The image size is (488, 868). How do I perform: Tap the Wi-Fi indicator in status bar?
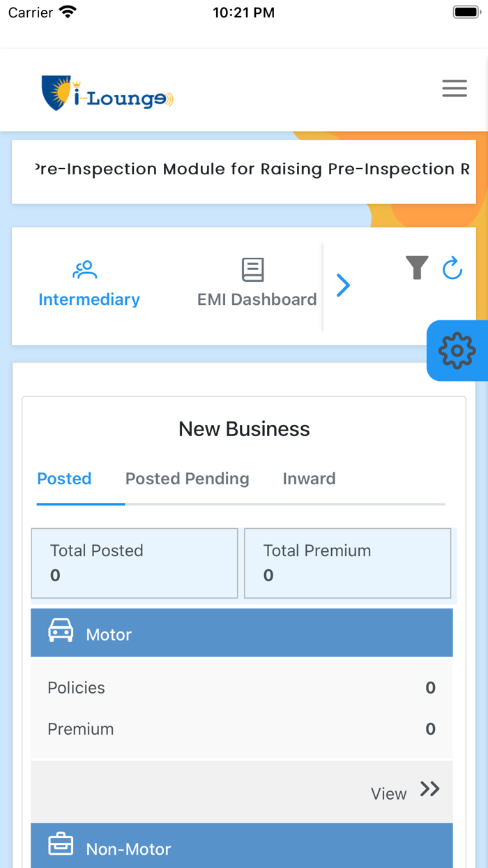[66, 11]
